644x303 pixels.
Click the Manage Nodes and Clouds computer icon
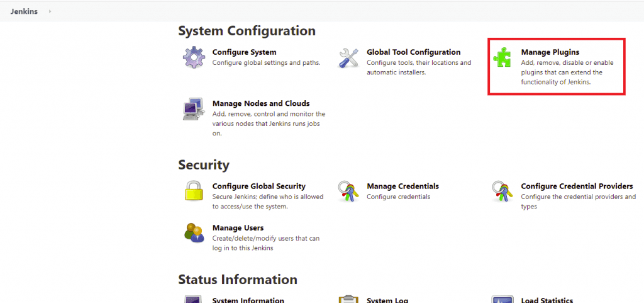(x=194, y=109)
